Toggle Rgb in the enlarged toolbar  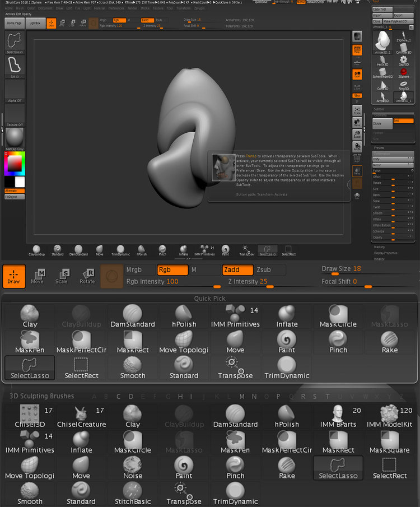tap(172, 269)
